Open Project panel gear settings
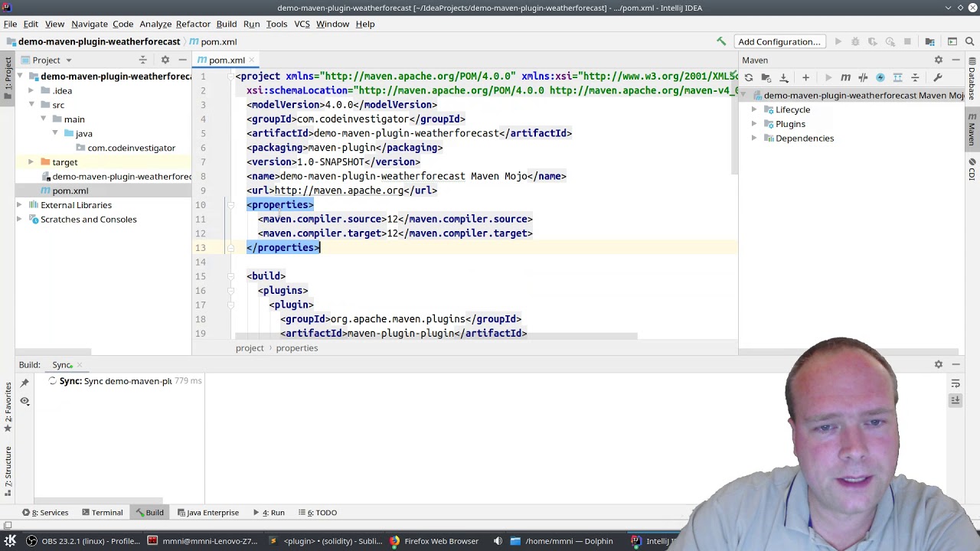Image resolution: width=980 pixels, height=551 pixels. click(x=165, y=60)
